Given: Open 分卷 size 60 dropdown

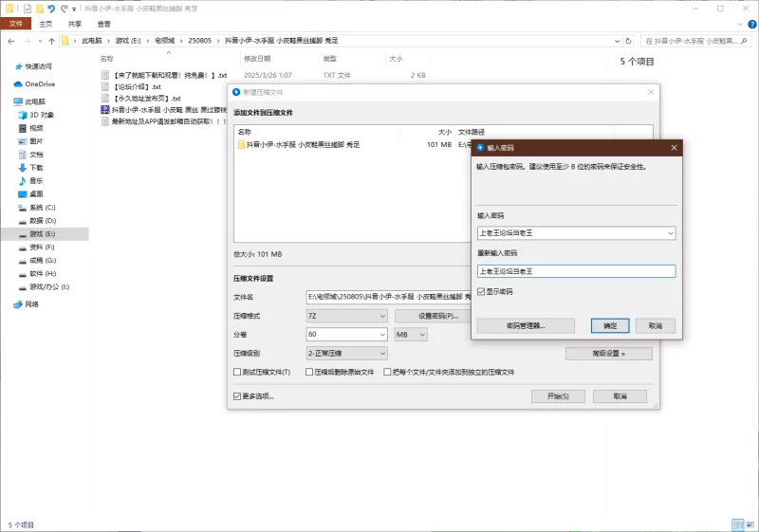Looking at the screenshot, I should point(382,334).
